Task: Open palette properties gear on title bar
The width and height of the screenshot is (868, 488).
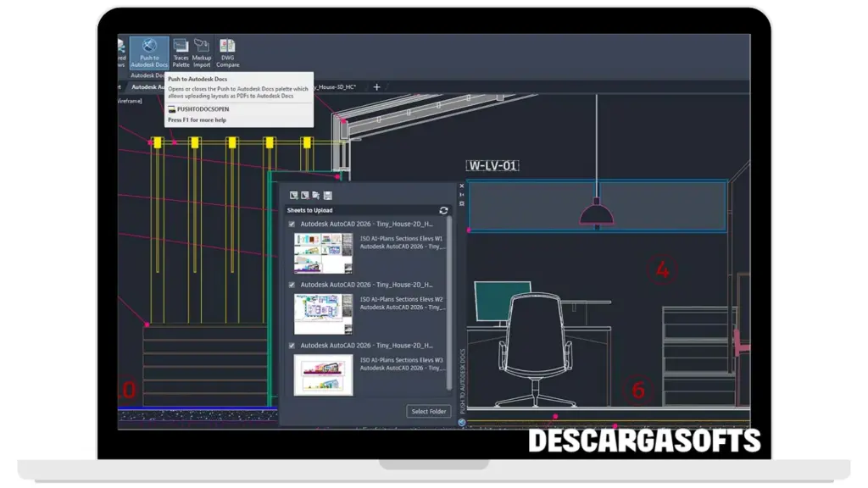Action: pos(462,203)
